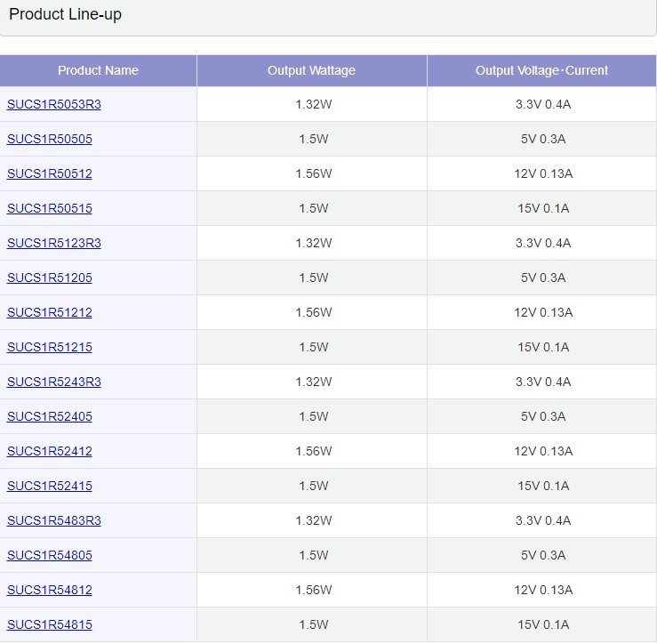The image size is (657, 644).
Task: Click the SUCS1R51212 product name
Action: coord(49,312)
